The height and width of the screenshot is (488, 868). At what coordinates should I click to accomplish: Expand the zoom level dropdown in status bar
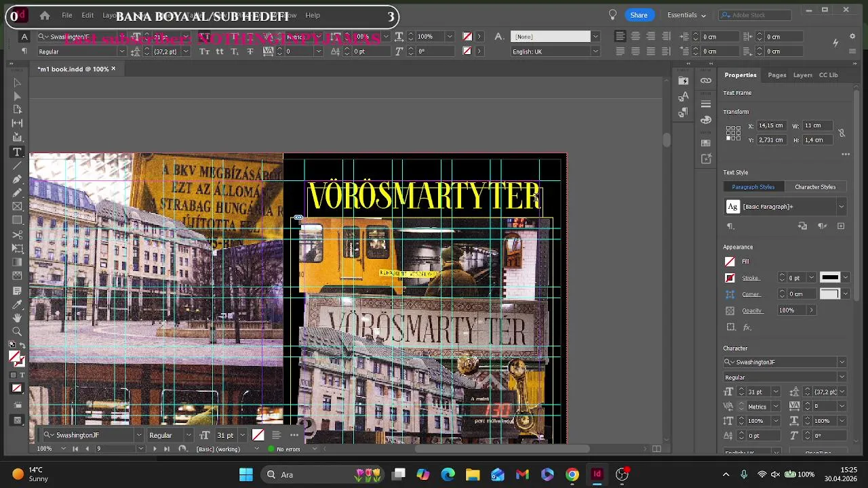[x=63, y=449]
